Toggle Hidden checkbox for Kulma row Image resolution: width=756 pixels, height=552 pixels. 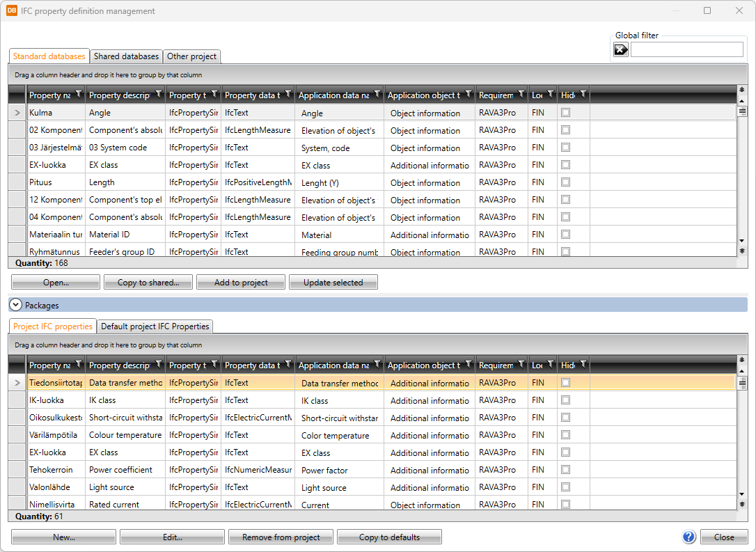pyautogui.click(x=565, y=113)
